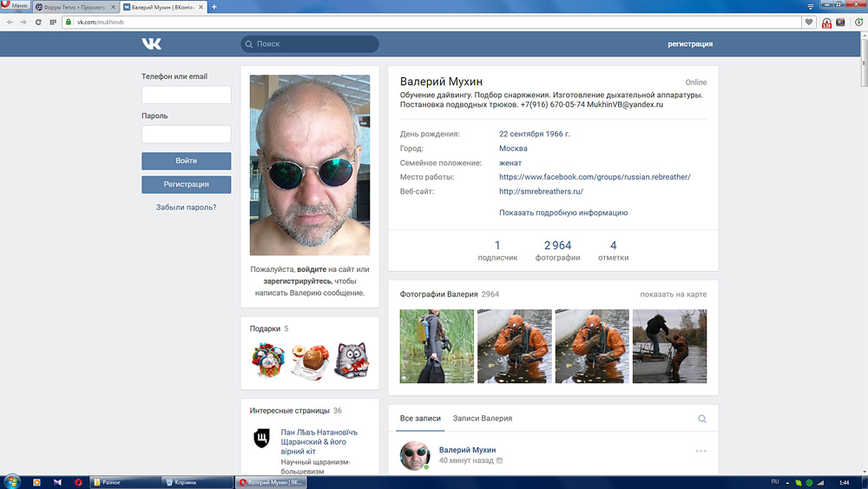The image size is (868, 489).
Task: Click the Opera icon pinned in taskbar
Action: coord(78,482)
